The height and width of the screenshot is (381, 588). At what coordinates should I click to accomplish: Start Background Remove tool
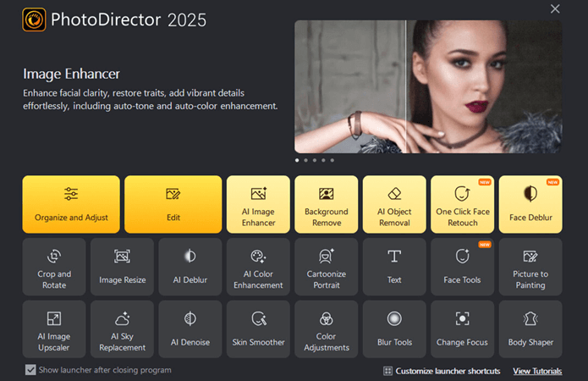pos(327,204)
